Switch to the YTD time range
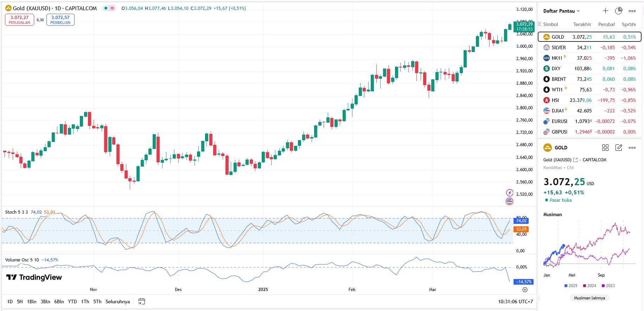 (x=72, y=302)
